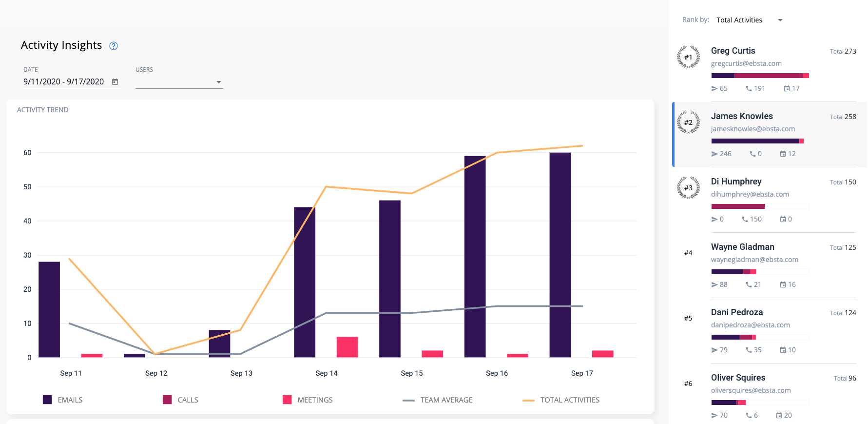
Task: Click Dani Pedroza's meetings calendar icon
Action: click(x=783, y=350)
